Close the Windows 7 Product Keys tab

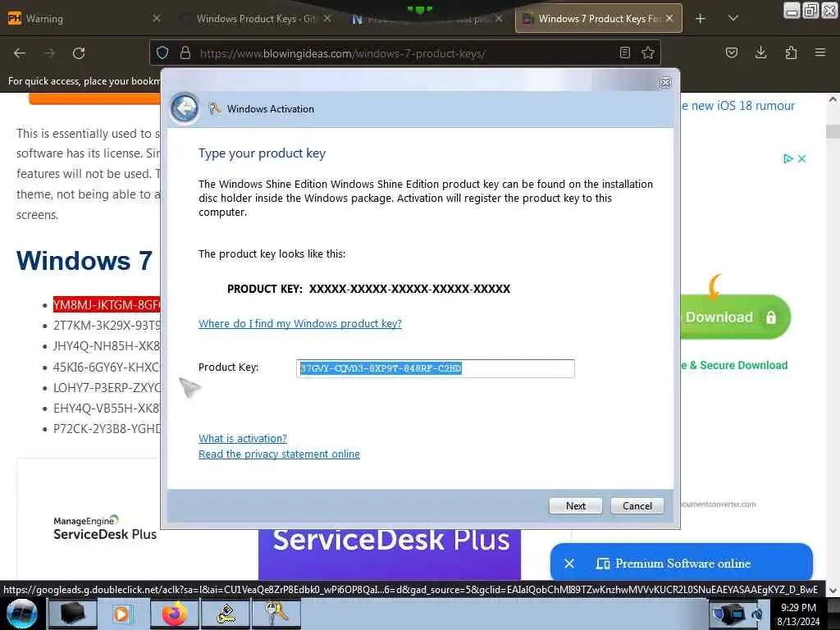tap(669, 18)
